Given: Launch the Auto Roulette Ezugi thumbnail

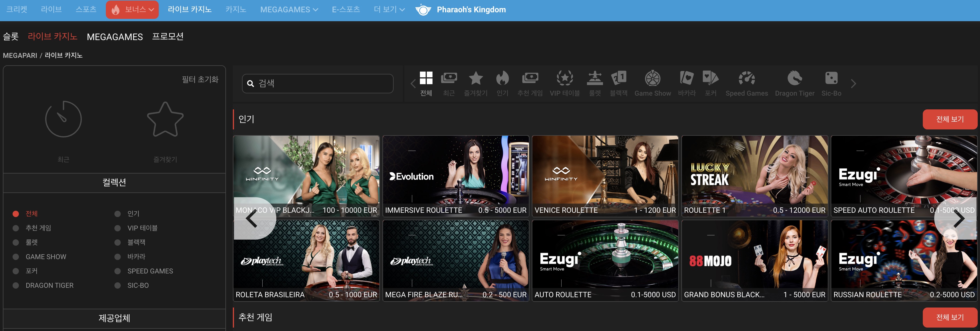Looking at the screenshot, I should tap(605, 261).
